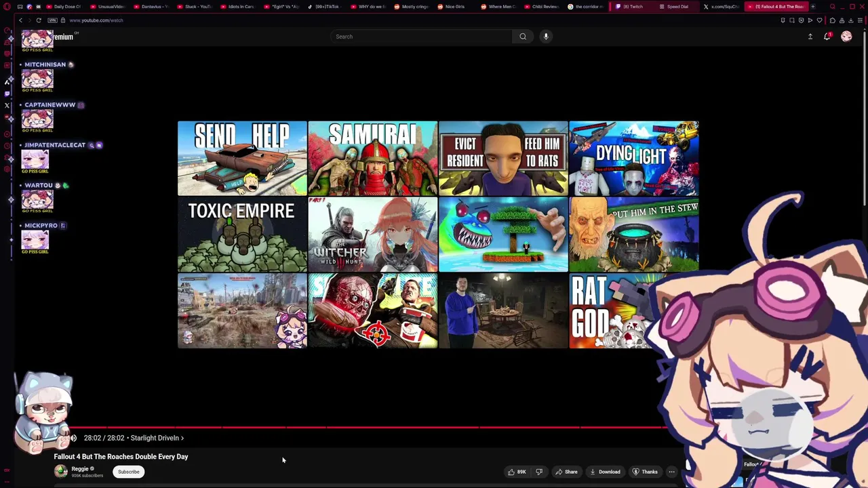This screenshot has width=868, height=488.
Task: Open the browser easy setup menu
Action: click(860, 20)
